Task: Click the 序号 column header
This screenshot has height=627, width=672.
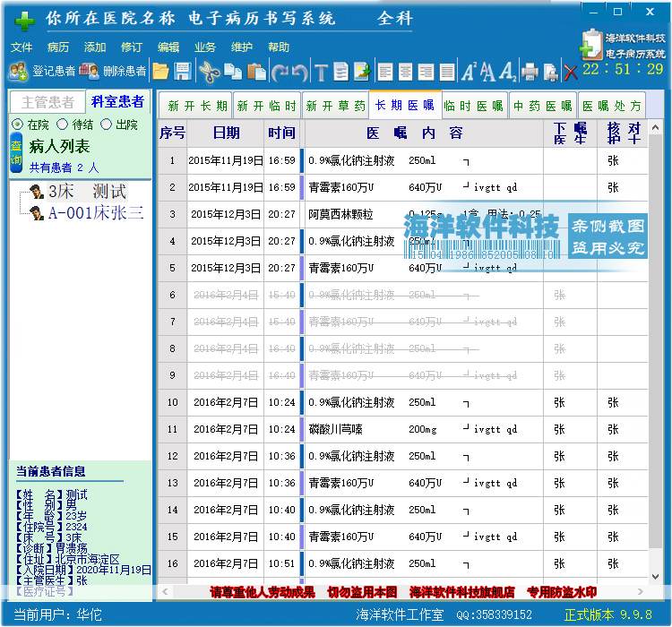Action: click(172, 133)
